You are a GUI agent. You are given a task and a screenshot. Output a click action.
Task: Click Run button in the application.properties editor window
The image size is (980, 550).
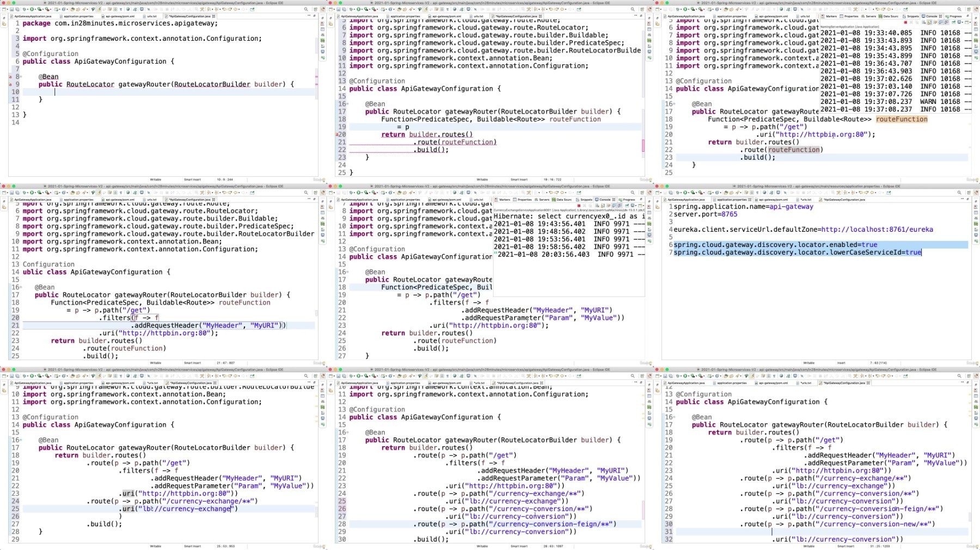[685, 193]
